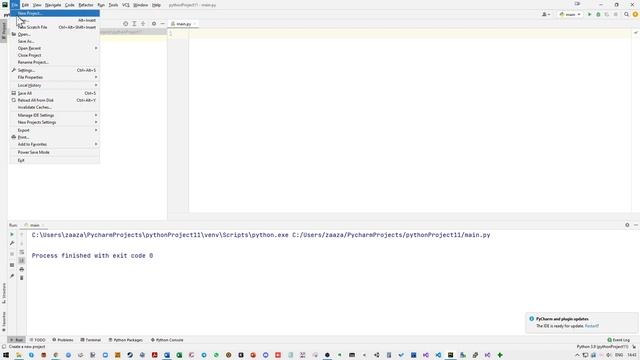Choose Open... in the File menu
Screen dimensions: 640x360
[55, 34]
